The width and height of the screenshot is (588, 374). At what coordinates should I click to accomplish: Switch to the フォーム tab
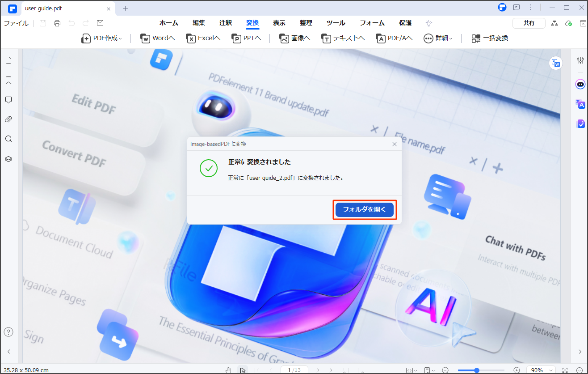(372, 23)
